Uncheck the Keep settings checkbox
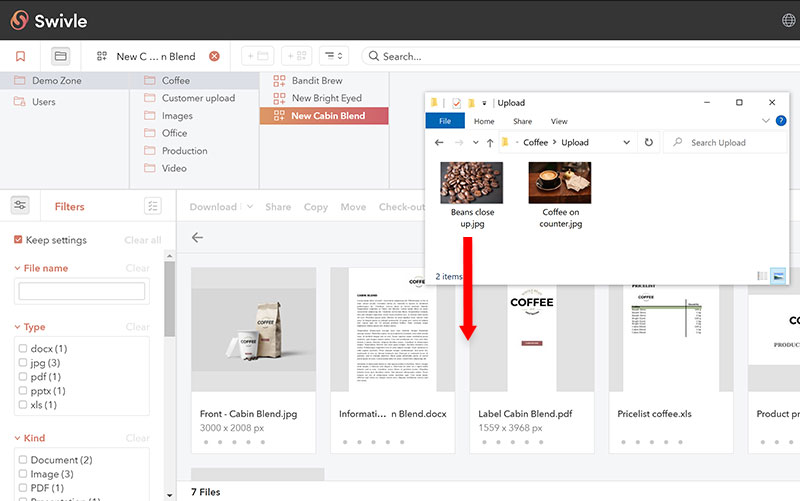This screenshot has width=800, height=501. (x=18, y=239)
